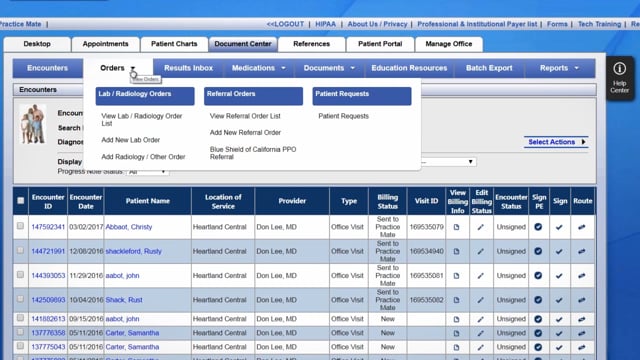Sign PE for encounter 144393053
The image size is (640, 360).
coord(538,276)
